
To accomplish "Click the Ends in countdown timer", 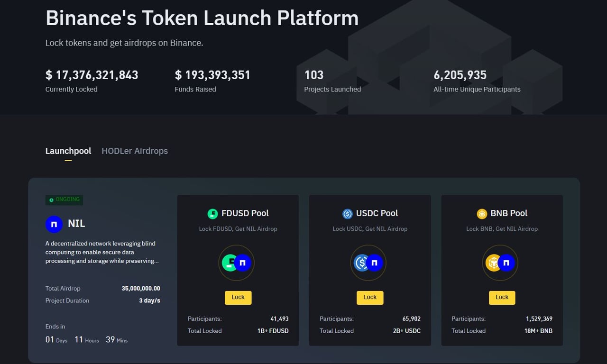I will click(x=86, y=340).
